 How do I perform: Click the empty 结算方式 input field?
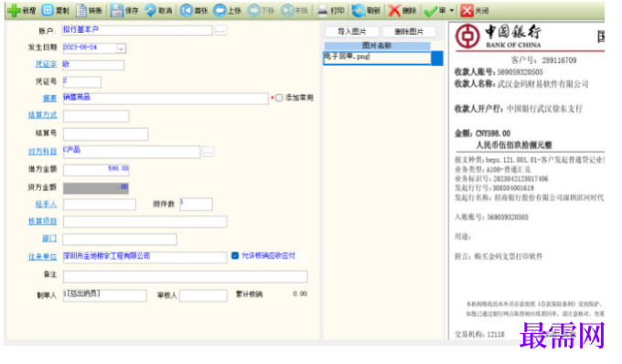point(96,116)
